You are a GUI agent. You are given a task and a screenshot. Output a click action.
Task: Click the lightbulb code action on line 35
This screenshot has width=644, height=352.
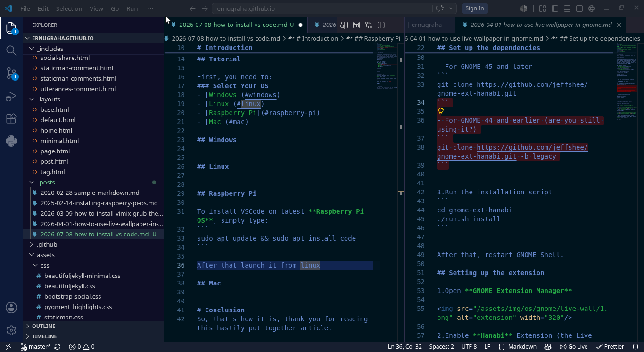441,111
